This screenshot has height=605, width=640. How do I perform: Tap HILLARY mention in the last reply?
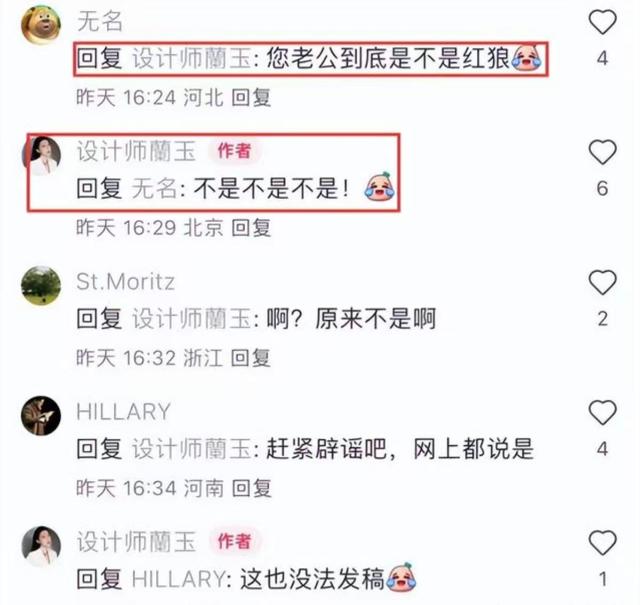pos(178,579)
